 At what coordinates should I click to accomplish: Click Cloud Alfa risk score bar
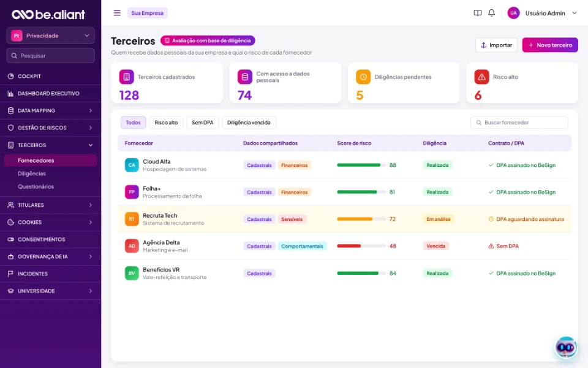click(x=361, y=165)
